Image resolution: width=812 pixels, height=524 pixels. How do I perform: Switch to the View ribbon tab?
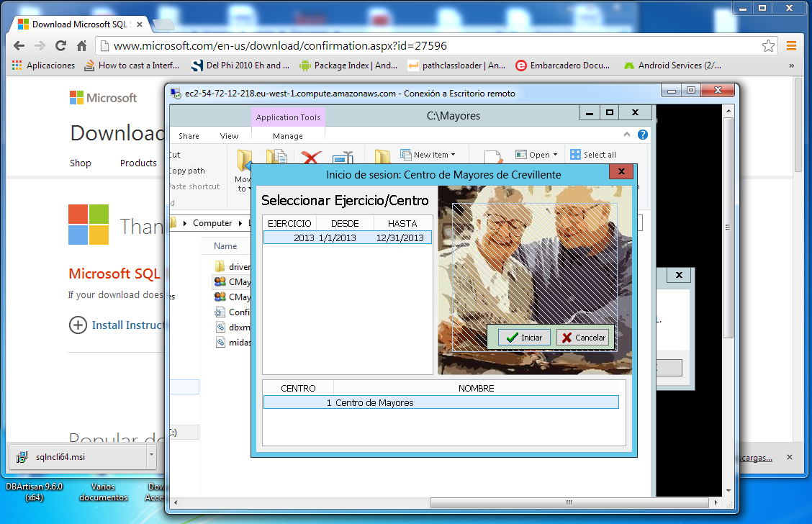[229, 136]
